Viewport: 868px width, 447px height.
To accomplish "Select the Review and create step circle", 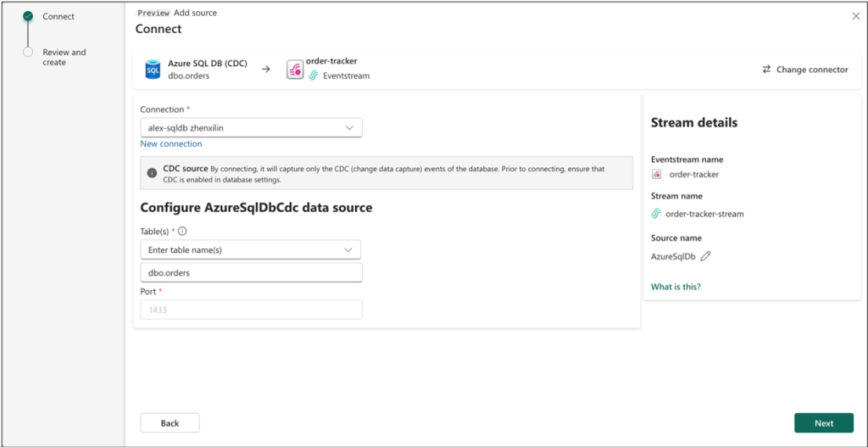I will (x=28, y=52).
